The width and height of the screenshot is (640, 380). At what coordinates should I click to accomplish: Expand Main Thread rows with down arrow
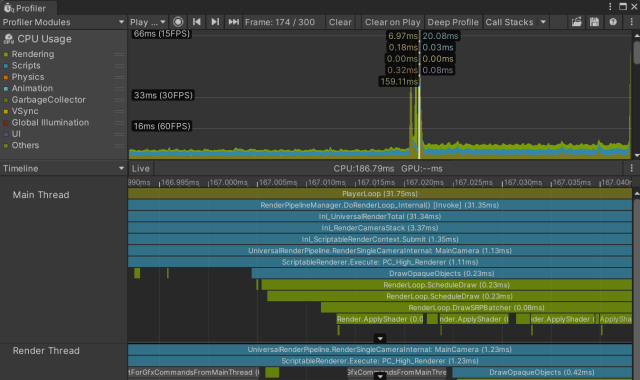380,338
